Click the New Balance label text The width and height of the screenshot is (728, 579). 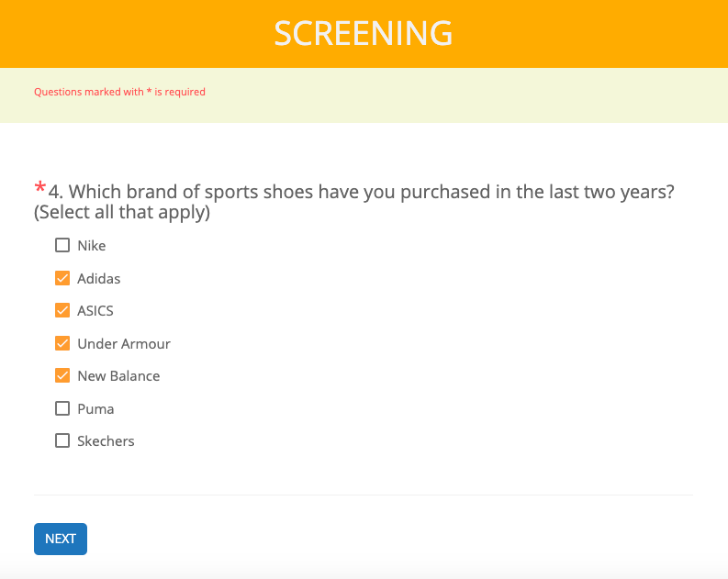point(118,375)
